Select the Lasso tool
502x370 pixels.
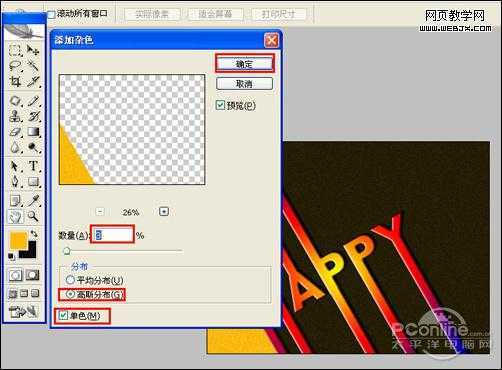pyautogui.click(x=15, y=65)
